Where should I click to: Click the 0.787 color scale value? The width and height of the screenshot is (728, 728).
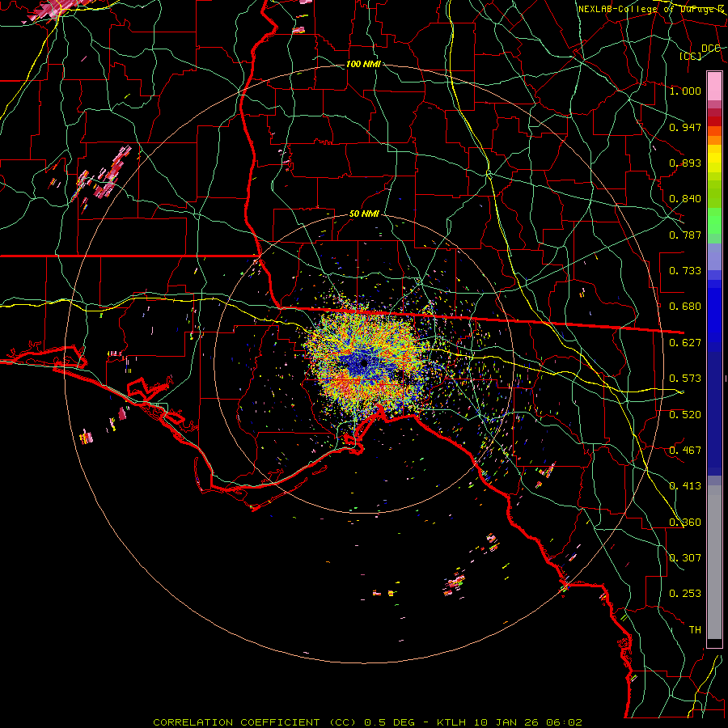pos(685,235)
